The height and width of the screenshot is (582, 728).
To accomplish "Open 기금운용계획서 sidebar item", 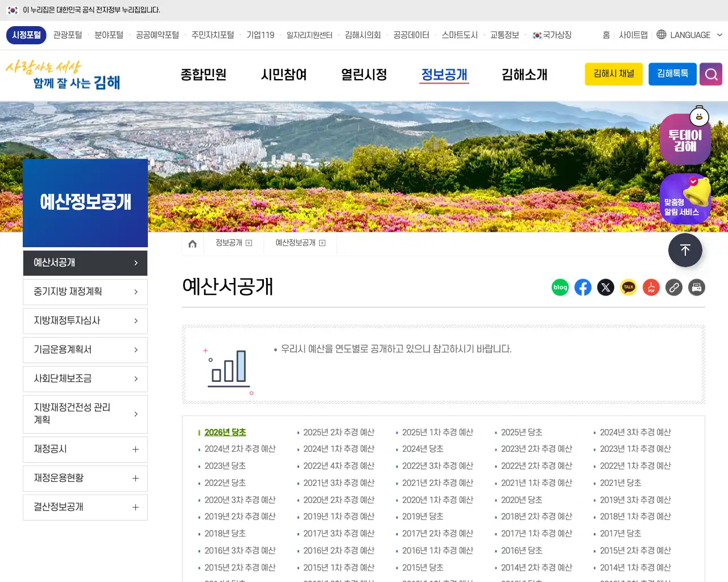I will pyautogui.click(x=85, y=350).
